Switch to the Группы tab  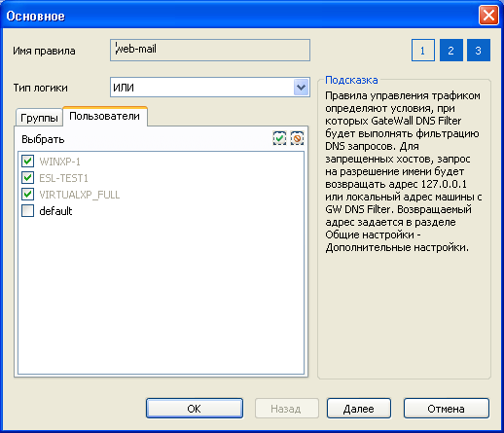point(39,118)
